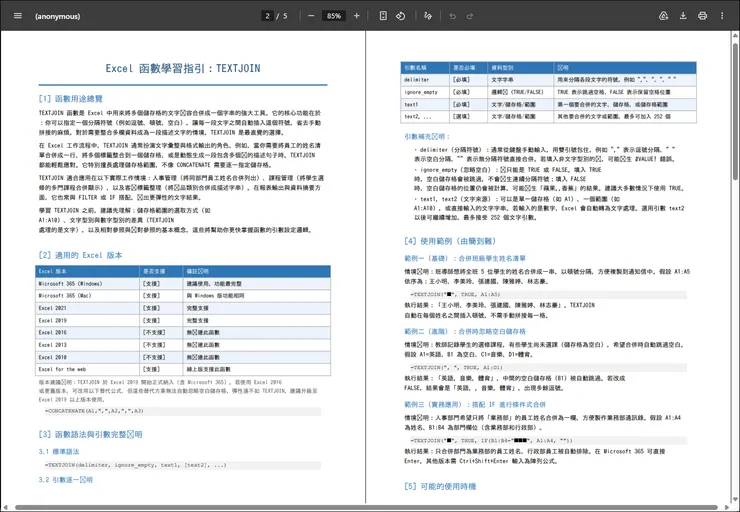Click the scroll right arrow of horizontal scrollbar

tap(728, 508)
